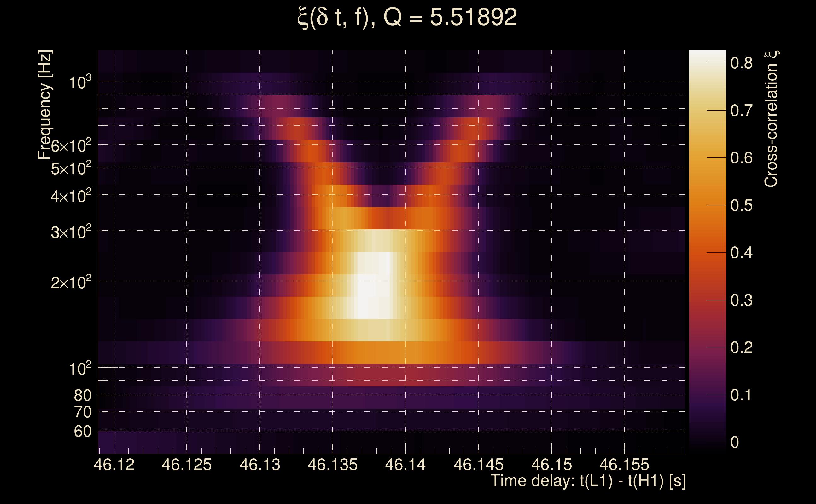Click the 46.125 x-axis tick label
The width and height of the screenshot is (816, 504).
[186, 465]
